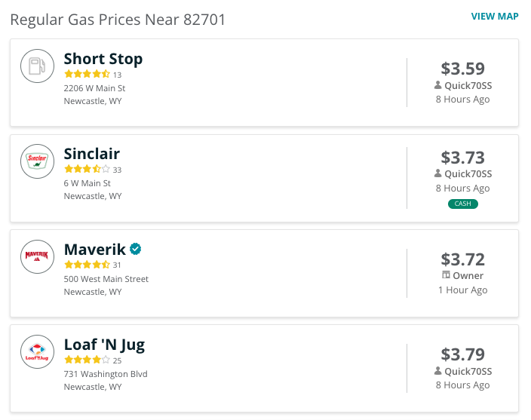Open the Maverik station name
The height and width of the screenshot is (420, 531).
pos(95,250)
